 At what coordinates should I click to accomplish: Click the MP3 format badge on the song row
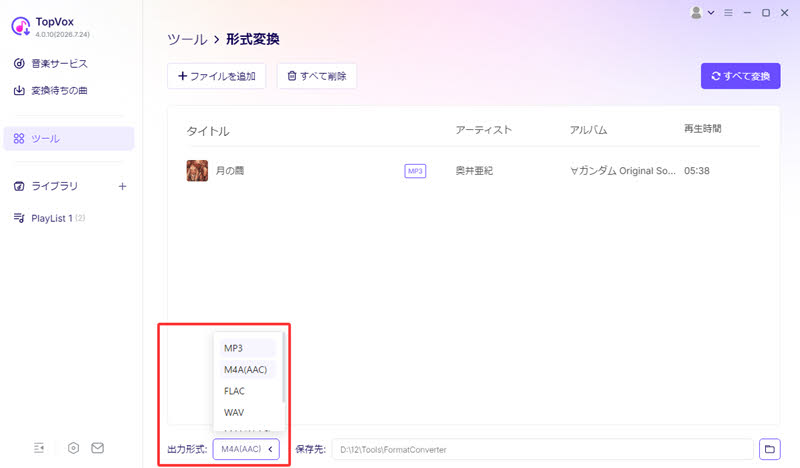pos(415,171)
